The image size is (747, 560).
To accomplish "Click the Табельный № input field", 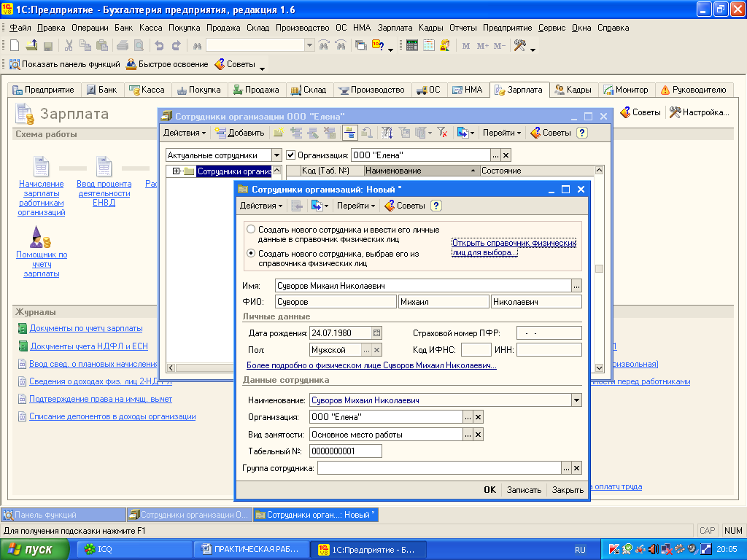I will tap(345, 451).
